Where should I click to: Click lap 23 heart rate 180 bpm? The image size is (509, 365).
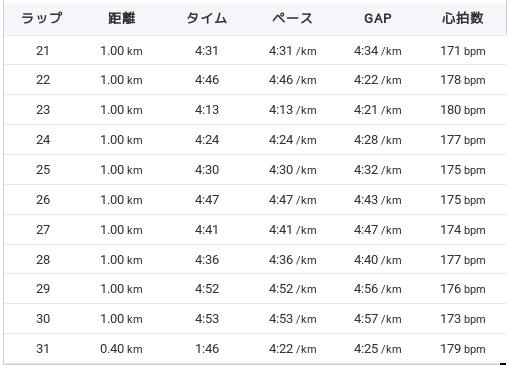[463, 110]
